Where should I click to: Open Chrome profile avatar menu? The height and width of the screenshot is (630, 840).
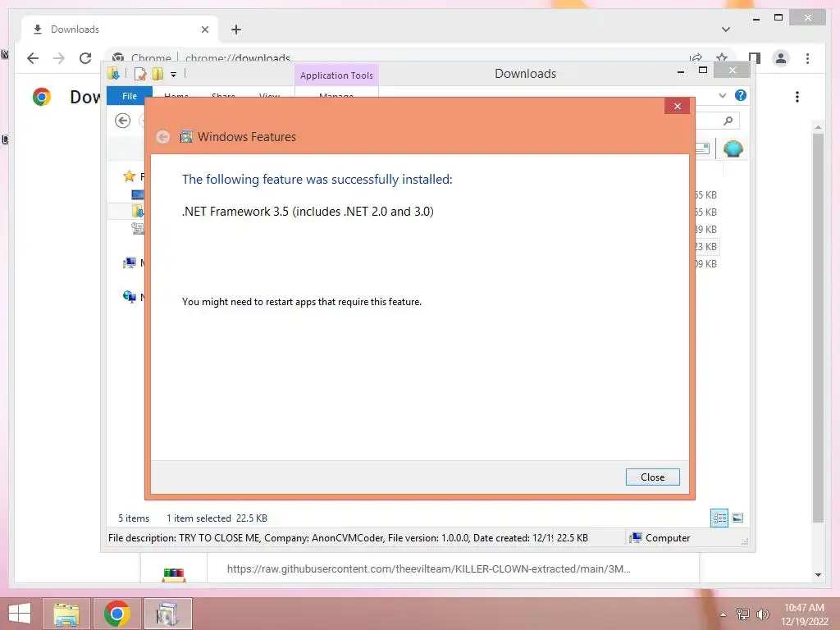[x=781, y=58]
